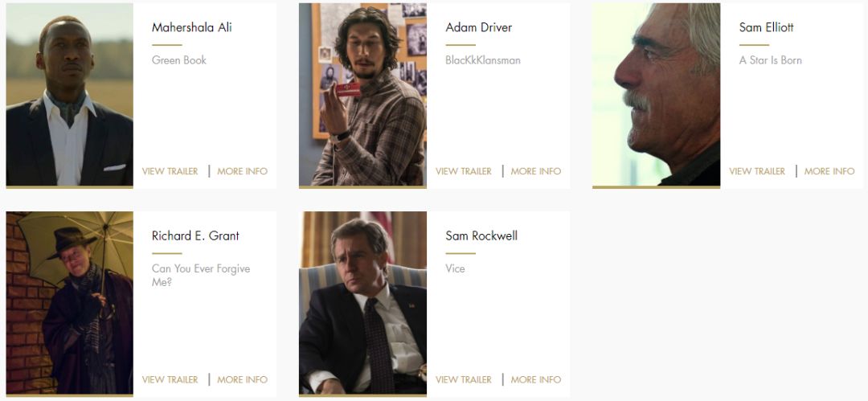Open More Info for Sam Rockwell

(x=536, y=379)
